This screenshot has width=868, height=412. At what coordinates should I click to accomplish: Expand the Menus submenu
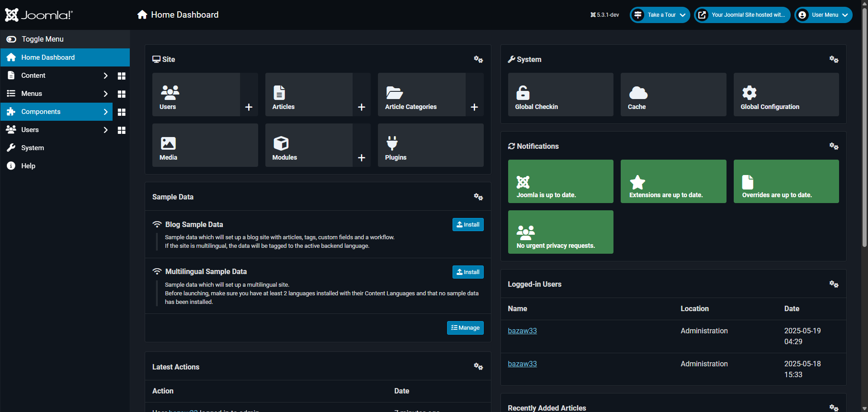pos(105,94)
